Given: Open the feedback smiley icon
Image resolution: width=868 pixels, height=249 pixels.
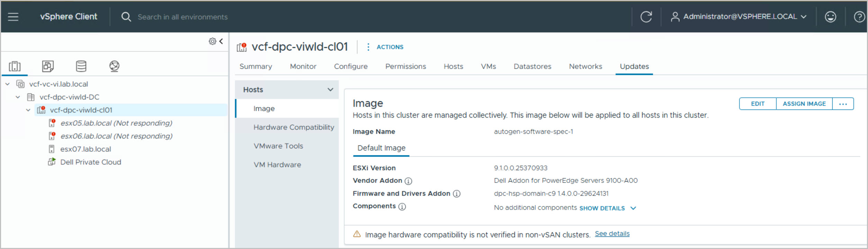Looking at the screenshot, I should coord(830,17).
